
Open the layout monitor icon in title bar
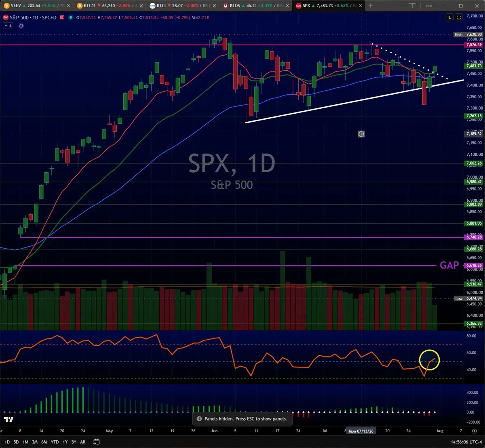point(412,6)
